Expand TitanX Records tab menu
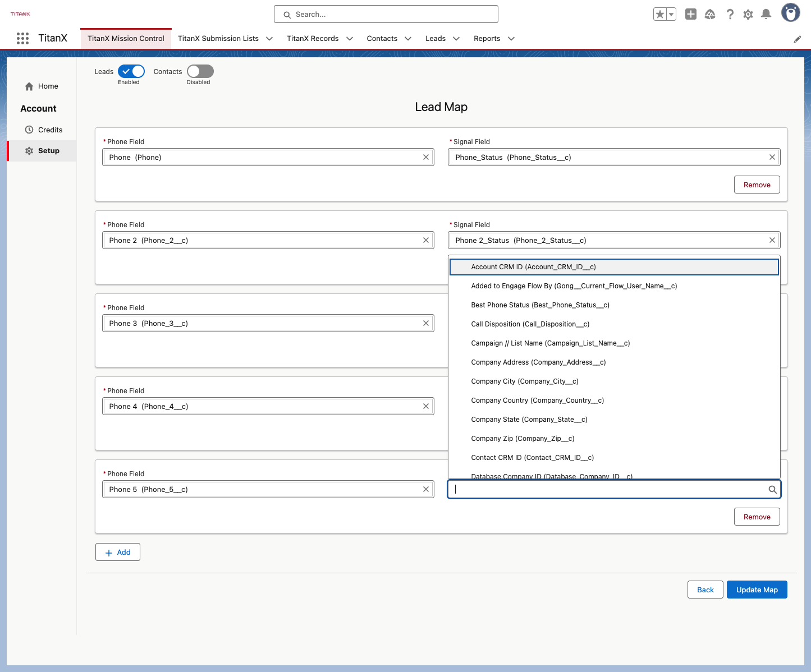 350,39
